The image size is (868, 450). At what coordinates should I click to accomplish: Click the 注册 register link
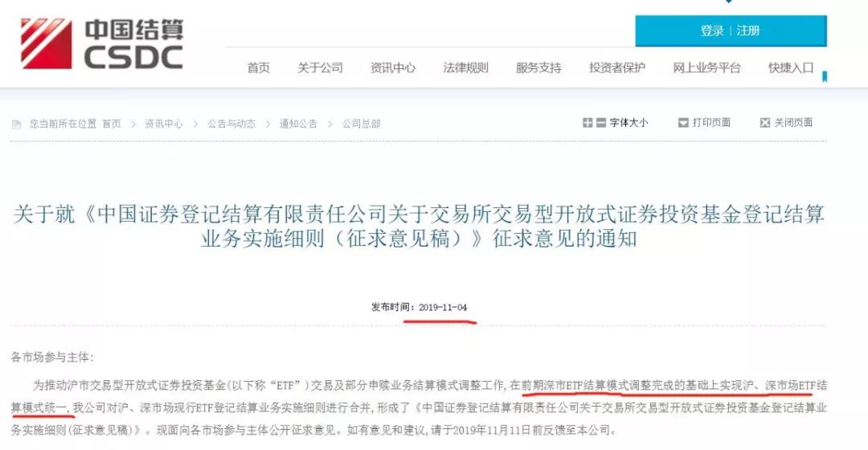pos(748,31)
